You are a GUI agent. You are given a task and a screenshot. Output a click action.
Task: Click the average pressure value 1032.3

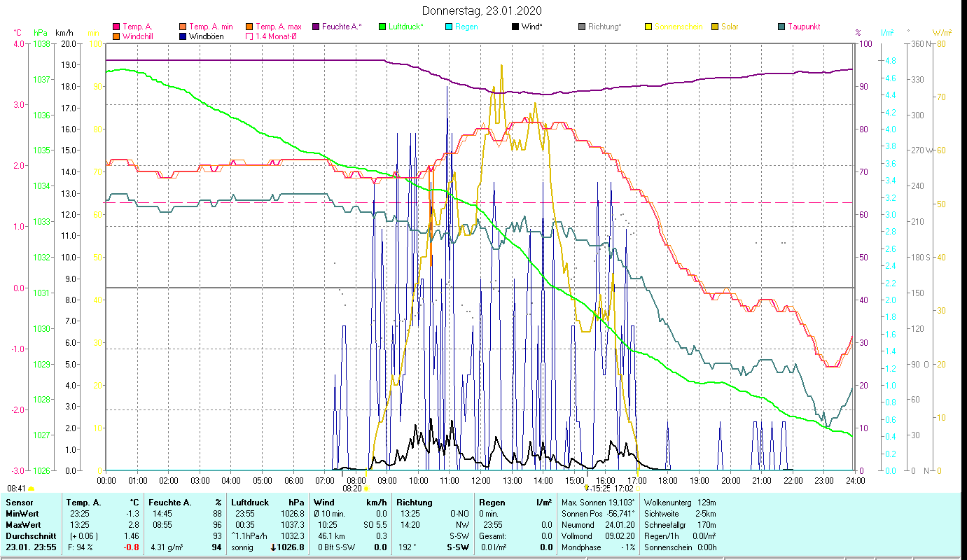pyautogui.click(x=292, y=536)
